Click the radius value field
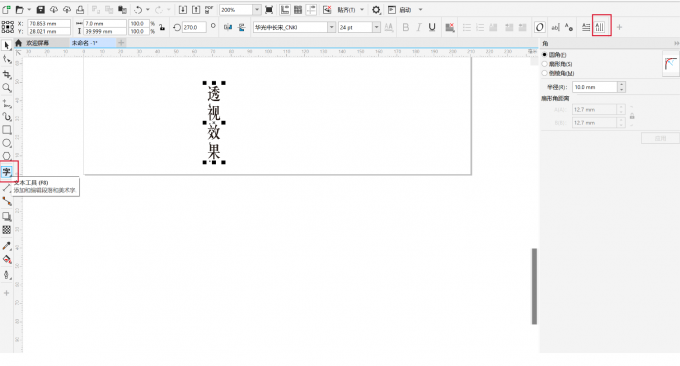 pos(595,87)
